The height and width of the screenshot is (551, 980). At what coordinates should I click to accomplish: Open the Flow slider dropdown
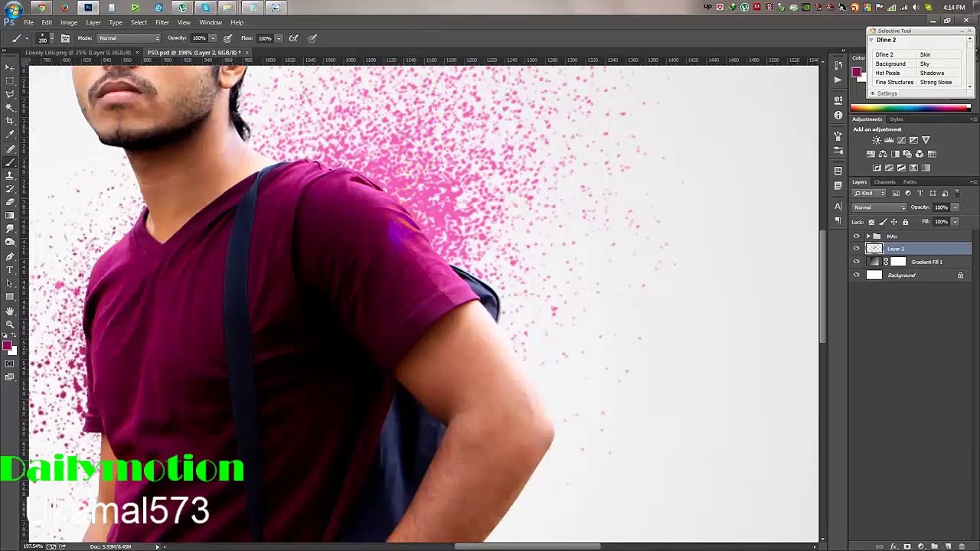click(278, 38)
